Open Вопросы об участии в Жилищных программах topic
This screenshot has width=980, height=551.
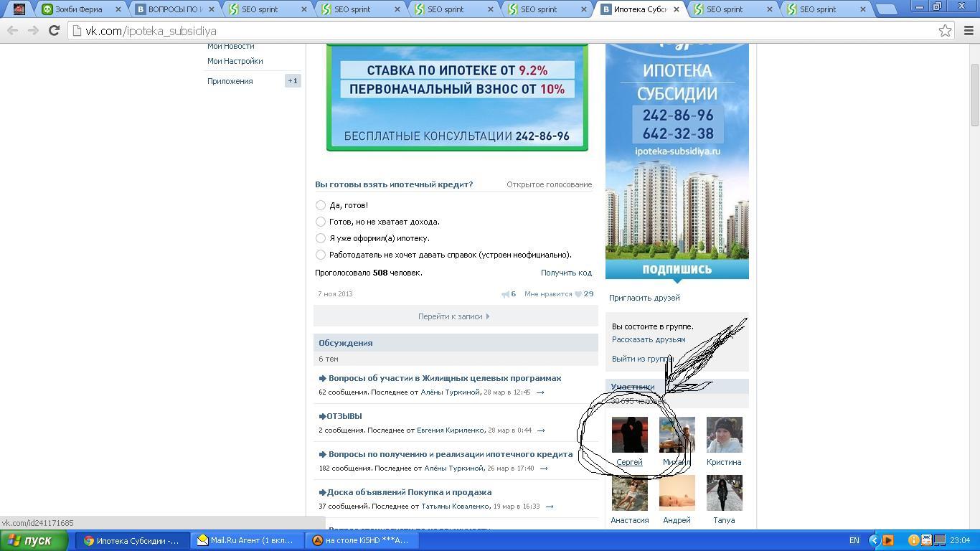[x=445, y=378]
